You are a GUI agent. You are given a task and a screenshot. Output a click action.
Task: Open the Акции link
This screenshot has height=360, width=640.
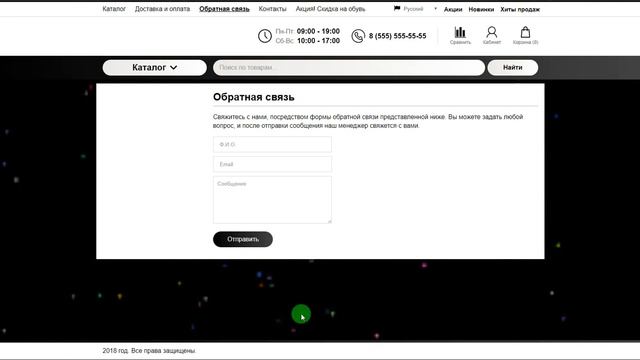click(453, 9)
